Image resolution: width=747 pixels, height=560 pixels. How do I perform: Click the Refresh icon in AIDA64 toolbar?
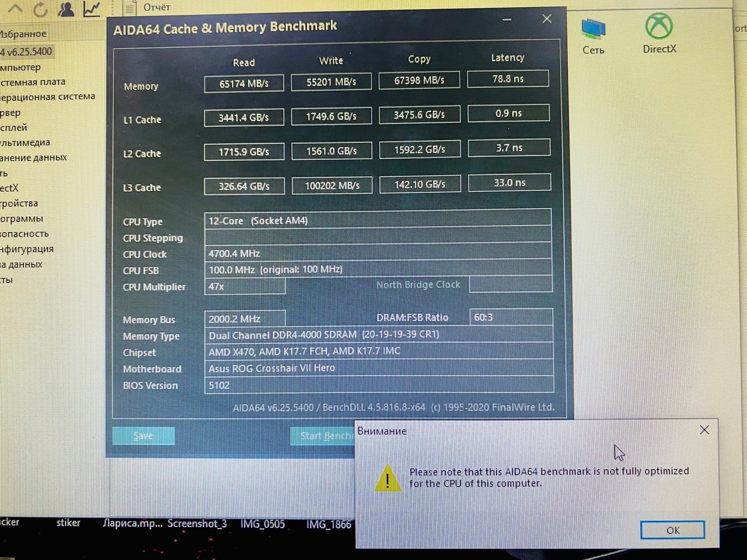click(40, 9)
